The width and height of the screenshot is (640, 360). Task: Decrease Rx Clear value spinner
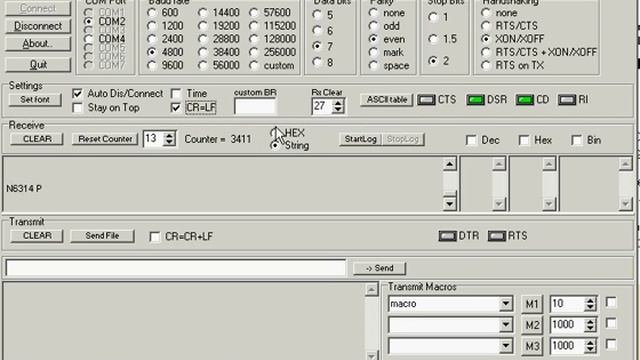point(338,110)
